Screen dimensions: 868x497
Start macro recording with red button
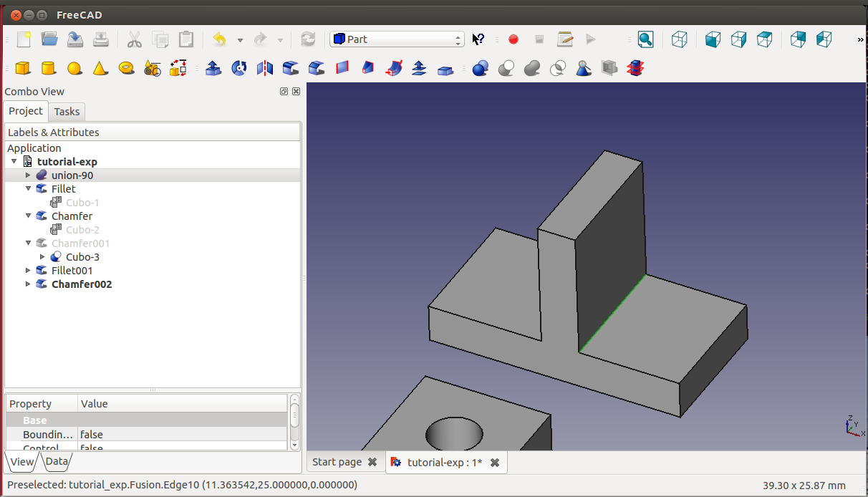[x=513, y=39]
